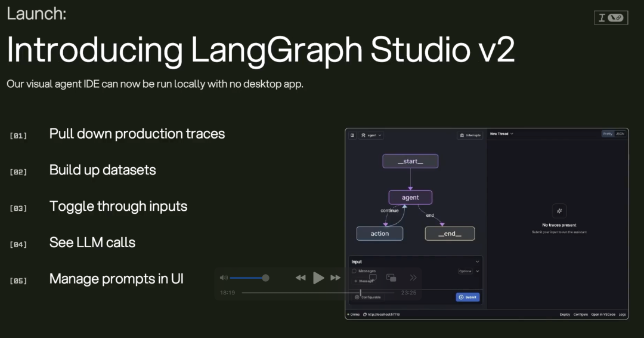Open the New Thread dropdown
The width and height of the screenshot is (644, 338).
point(501,134)
